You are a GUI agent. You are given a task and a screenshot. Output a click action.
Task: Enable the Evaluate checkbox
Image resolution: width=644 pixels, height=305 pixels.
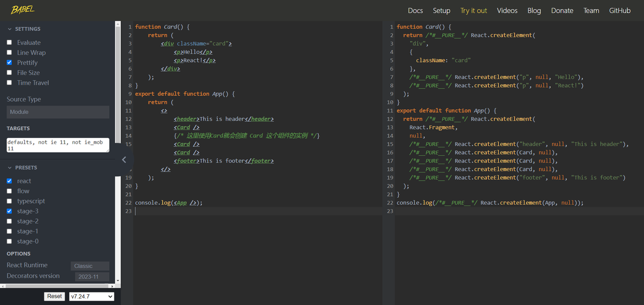(9, 42)
